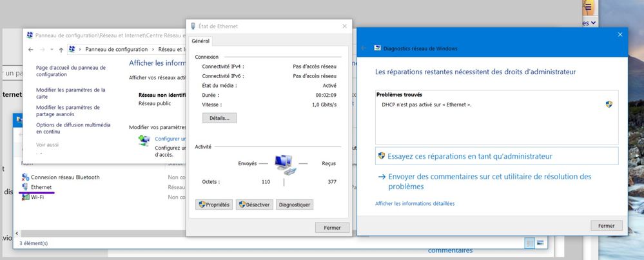Click the Désactiver button
Screen dimensions: 644x260
(x=254, y=205)
